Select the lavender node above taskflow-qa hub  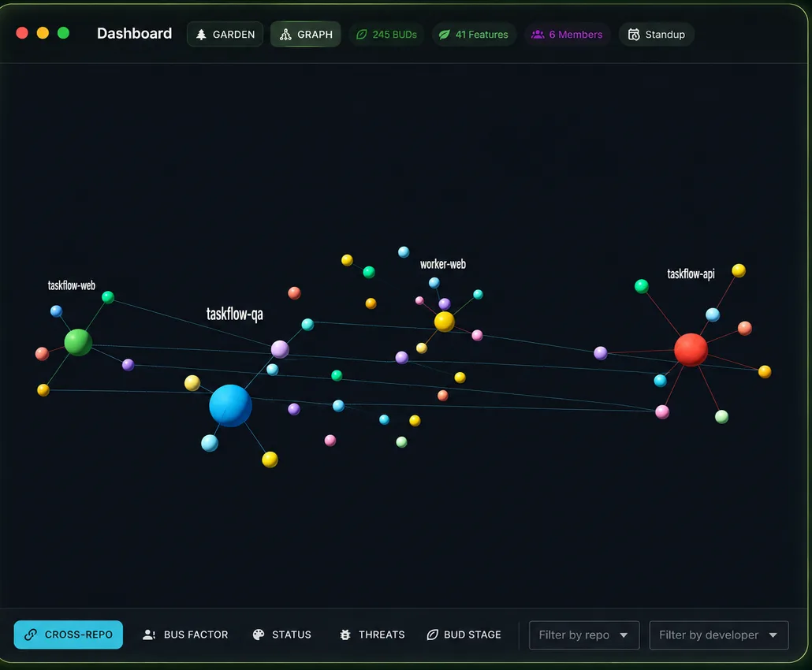point(280,349)
